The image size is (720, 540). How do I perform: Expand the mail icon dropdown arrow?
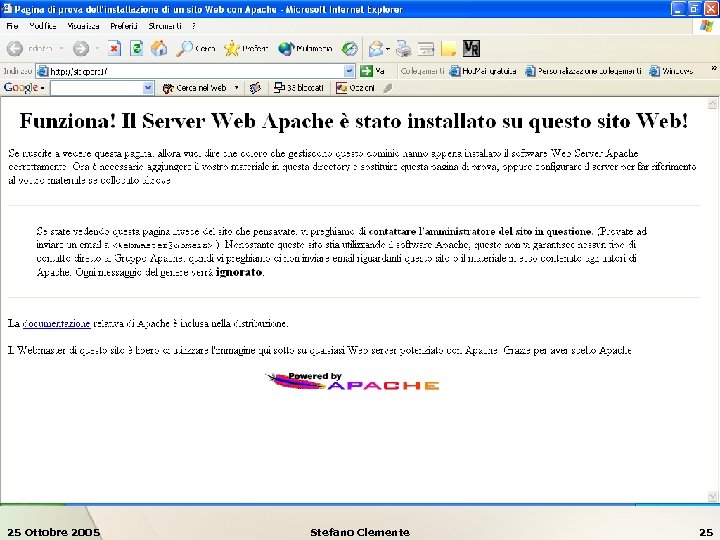click(388, 48)
